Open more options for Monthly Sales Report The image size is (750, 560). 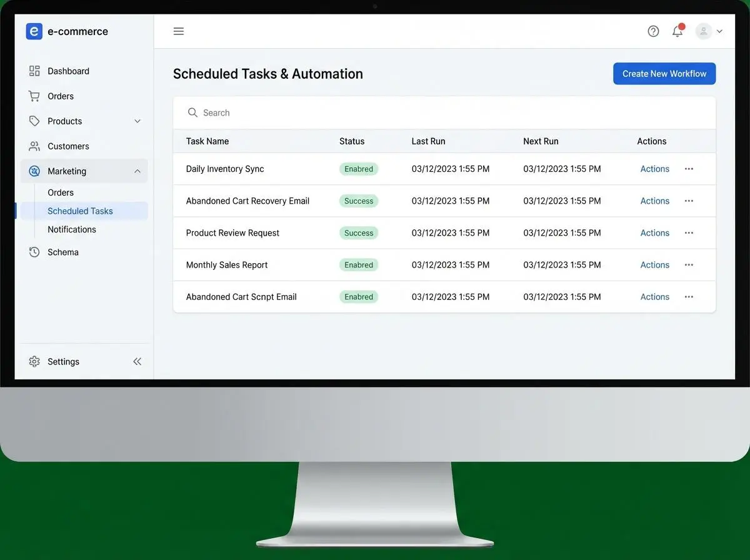click(x=689, y=265)
